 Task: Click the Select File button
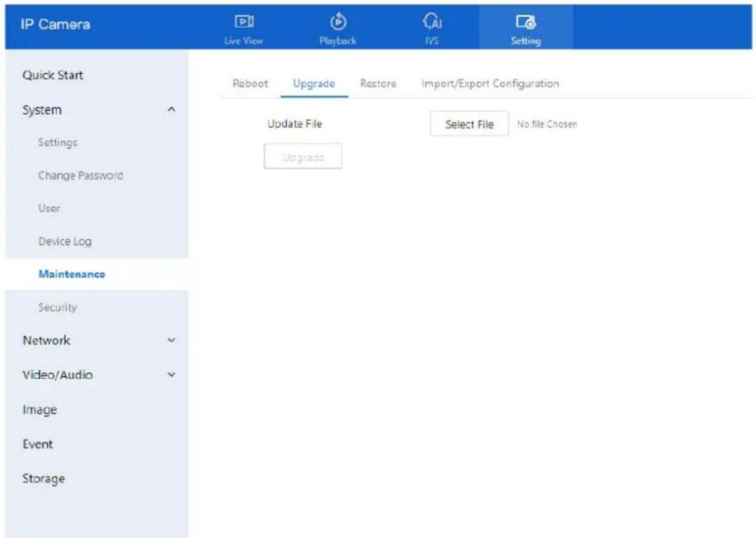pos(469,124)
